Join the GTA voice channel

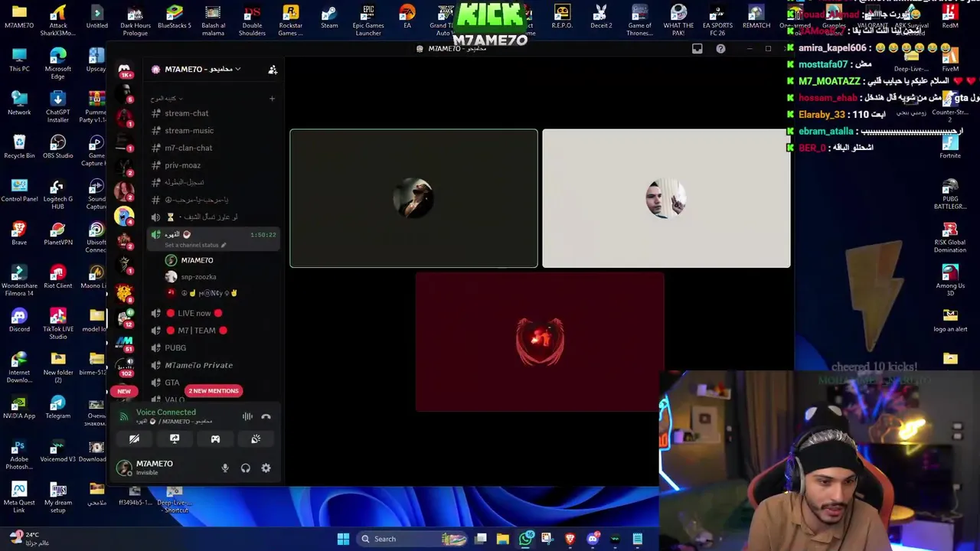point(172,383)
